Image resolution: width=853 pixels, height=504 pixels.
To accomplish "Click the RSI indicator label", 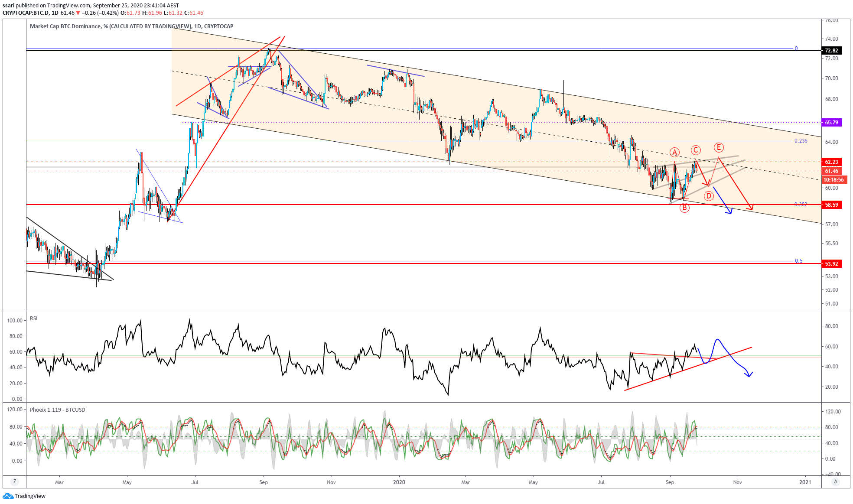I will [34, 319].
